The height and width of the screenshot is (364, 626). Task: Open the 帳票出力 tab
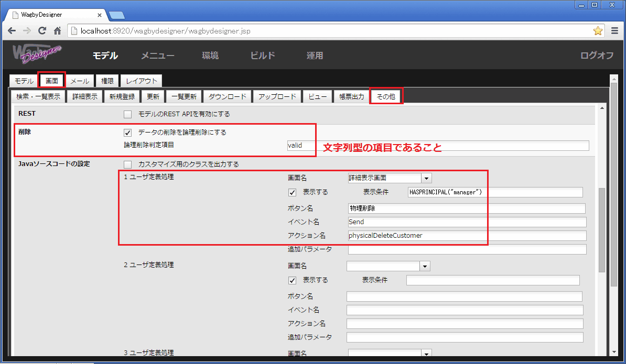351,96
